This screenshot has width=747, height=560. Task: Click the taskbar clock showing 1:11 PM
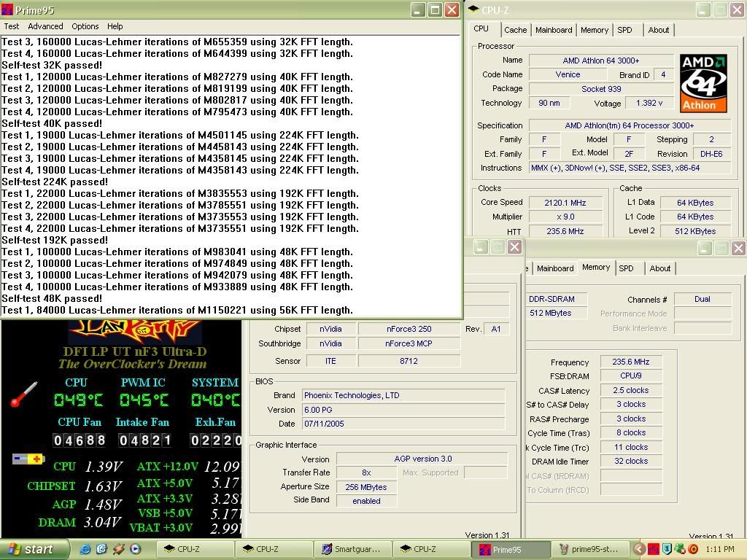pyautogui.click(x=721, y=549)
